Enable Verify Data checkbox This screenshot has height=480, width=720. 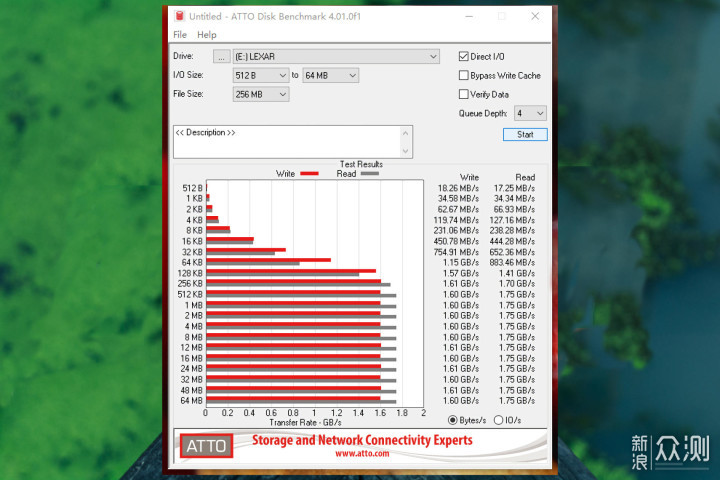(463, 94)
